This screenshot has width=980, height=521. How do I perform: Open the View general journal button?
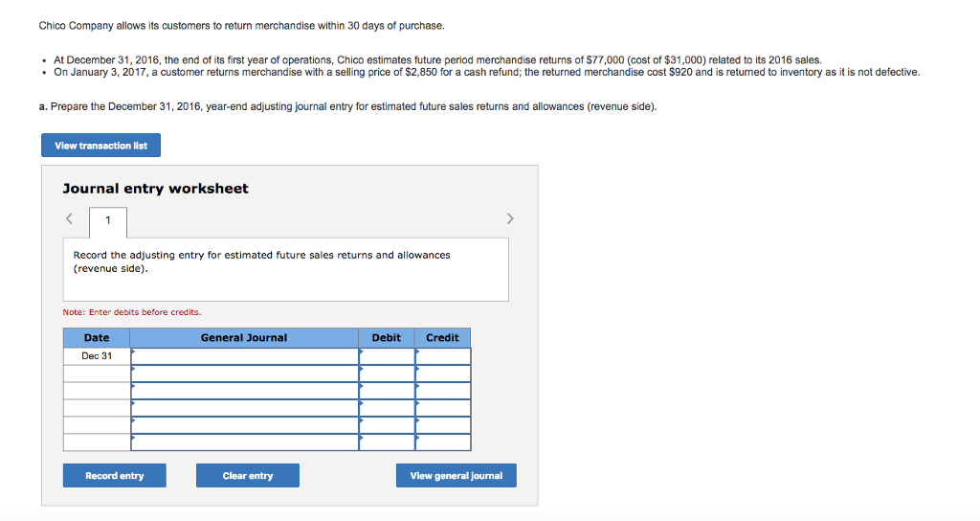coord(456,476)
